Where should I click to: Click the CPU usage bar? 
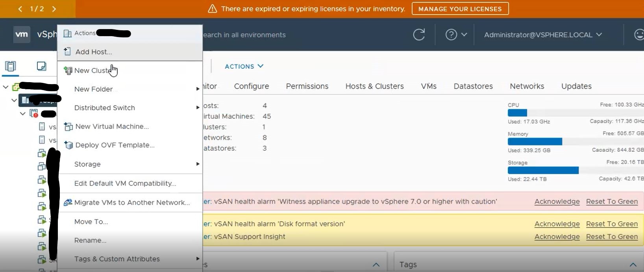tap(576, 113)
